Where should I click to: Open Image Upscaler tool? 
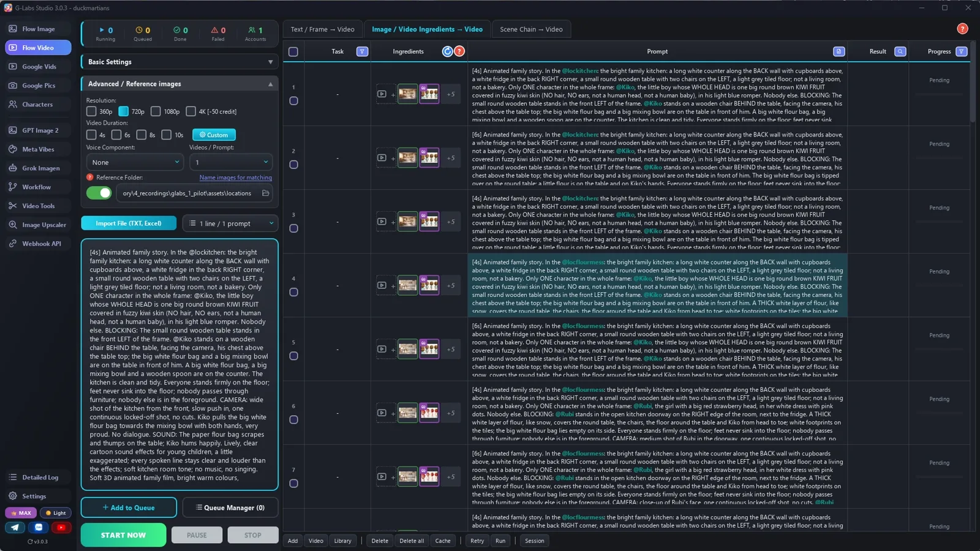click(x=38, y=225)
